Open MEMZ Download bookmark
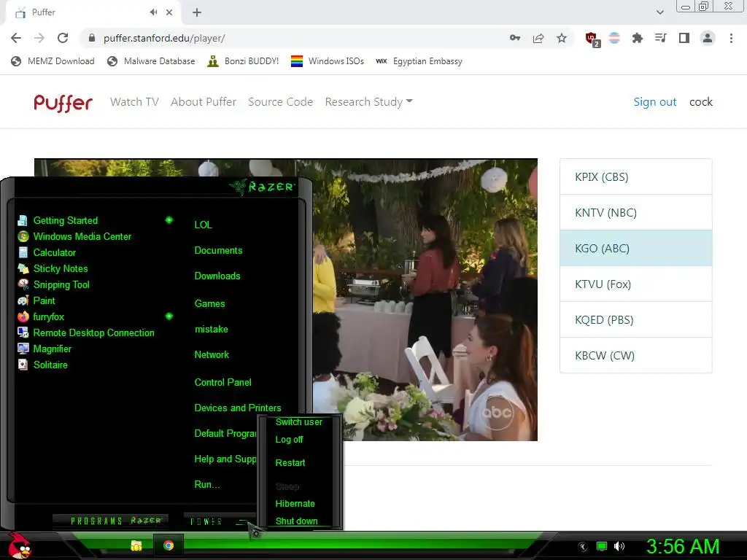The image size is (747, 560). (x=53, y=61)
